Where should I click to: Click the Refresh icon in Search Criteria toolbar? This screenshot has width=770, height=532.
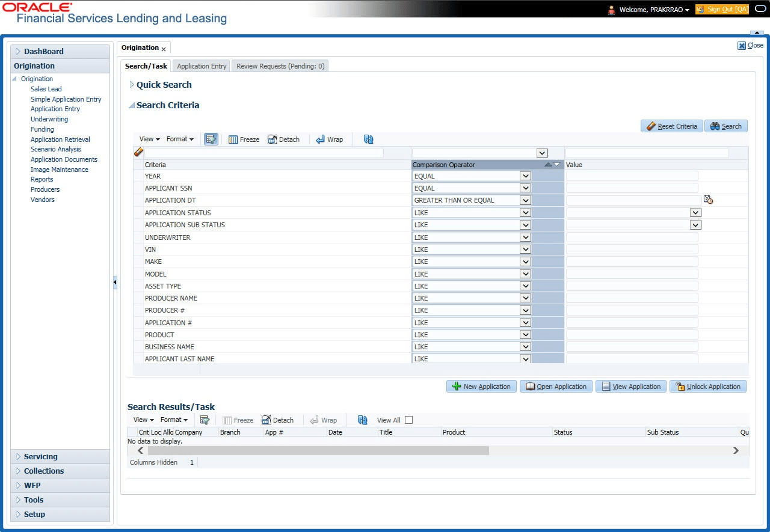point(369,139)
